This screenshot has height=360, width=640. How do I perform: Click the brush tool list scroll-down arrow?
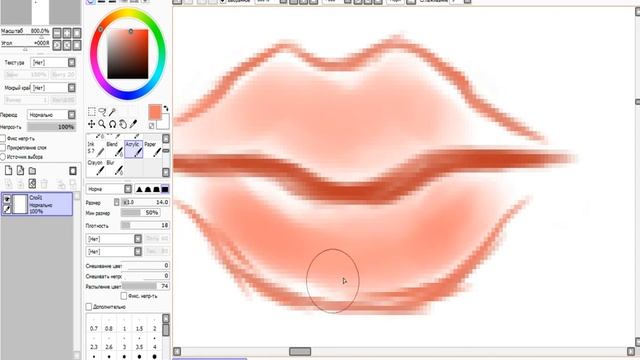(x=166, y=172)
